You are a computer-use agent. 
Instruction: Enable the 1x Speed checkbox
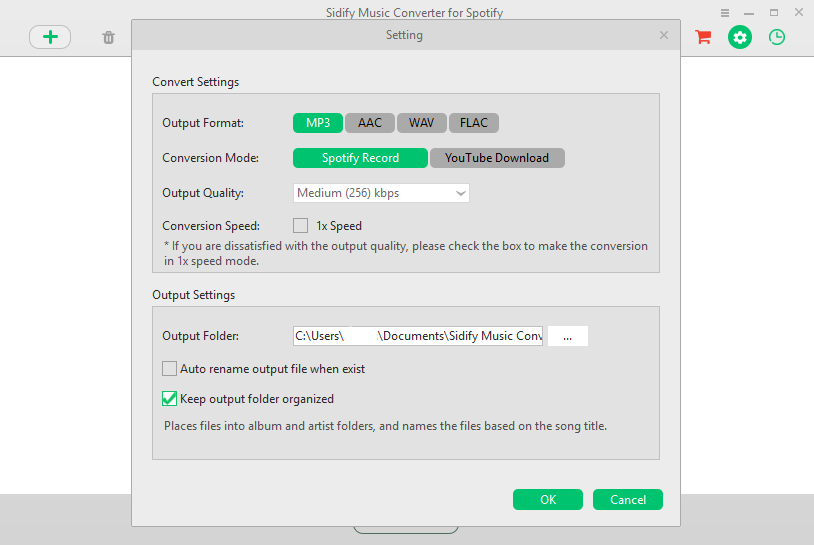tap(301, 225)
